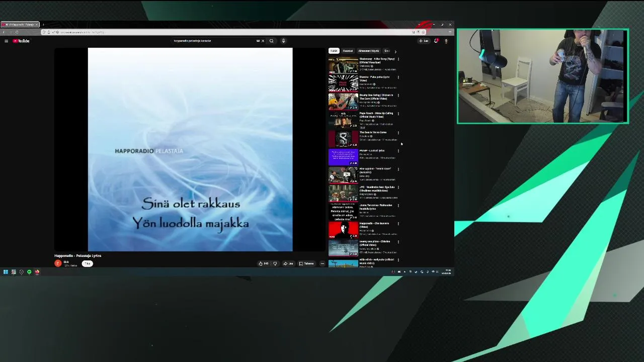The width and height of the screenshot is (644, 362).
Task: Open the channel avatar below the video
Action: coord(58,263)
